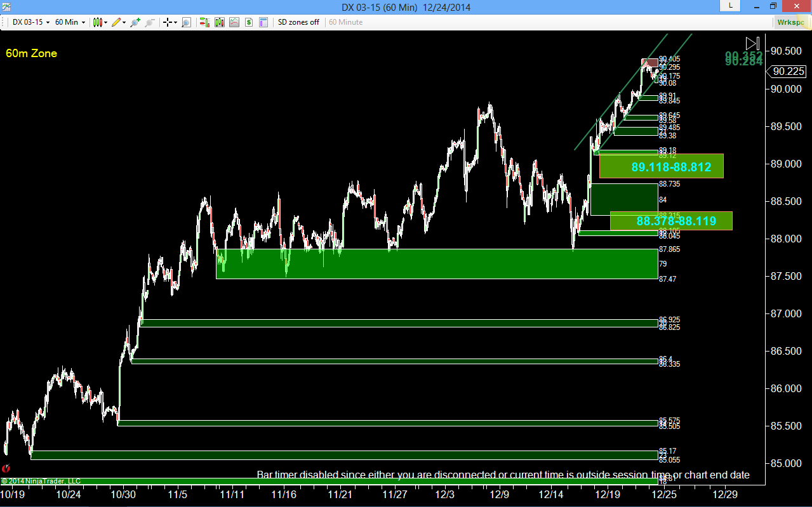The width and height of the screenshot is (812, 507).
Task: Open the chart properties icon
Action: pos(263,22)
